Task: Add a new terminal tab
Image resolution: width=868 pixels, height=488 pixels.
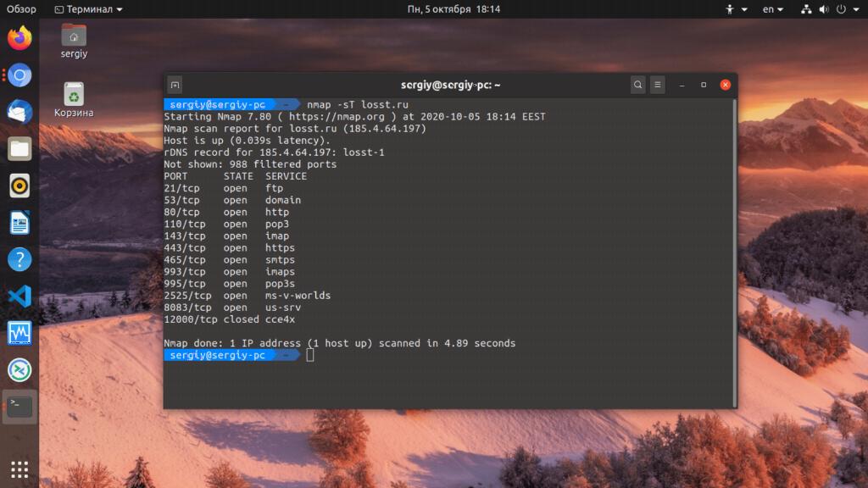Action: (175, 85)
